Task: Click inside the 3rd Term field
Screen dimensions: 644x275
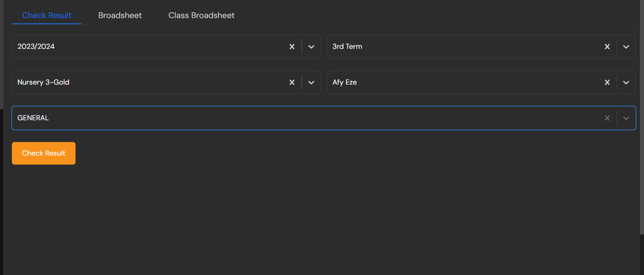Action: point(464,47)
